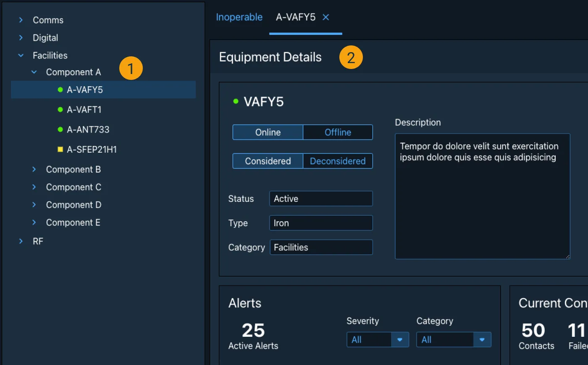Viewport: 588px width, 365px height.
Task: Expand the Component B tree node
Action: coord(34,169)
